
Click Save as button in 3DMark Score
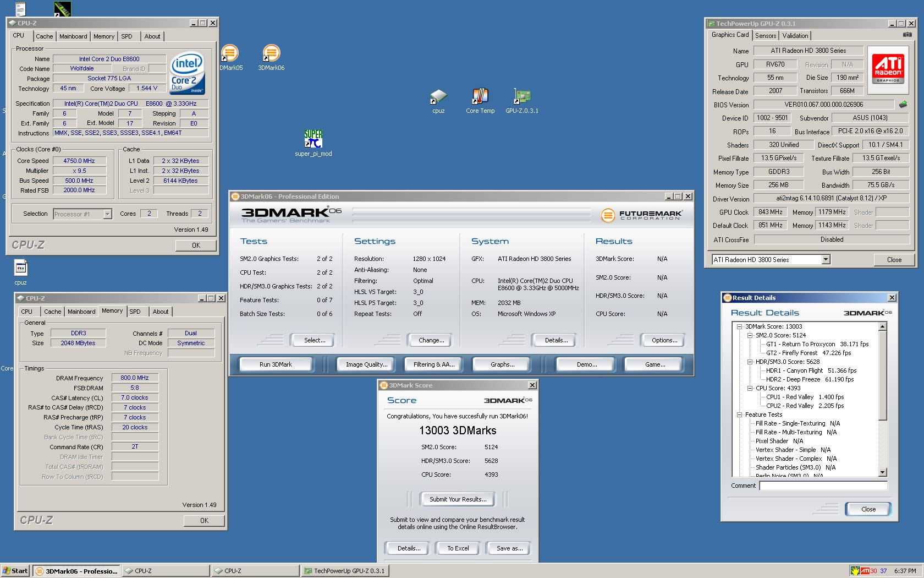click(509, 548)
